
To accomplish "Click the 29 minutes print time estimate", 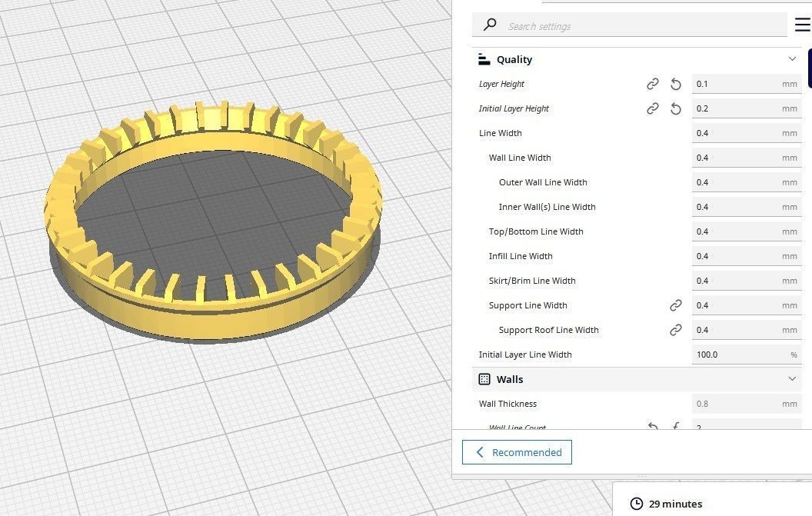I will (x=675, y=504).
